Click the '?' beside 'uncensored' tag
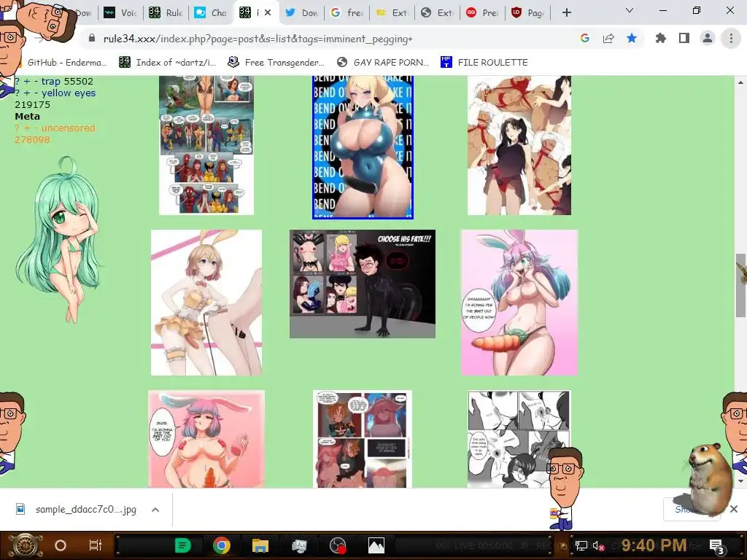Viewport: 747px width, 560px height. click(18, 128)
